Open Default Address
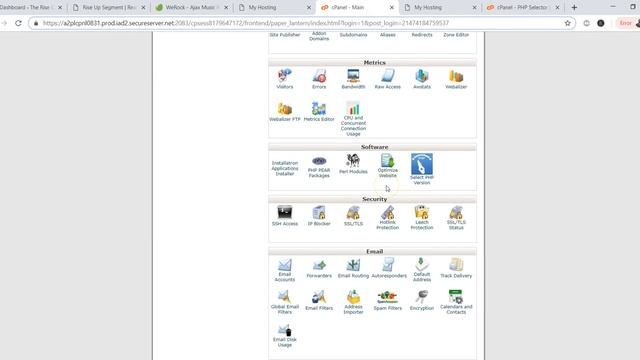The width and height of the screenshot is (640, 360). click(422, 270)
